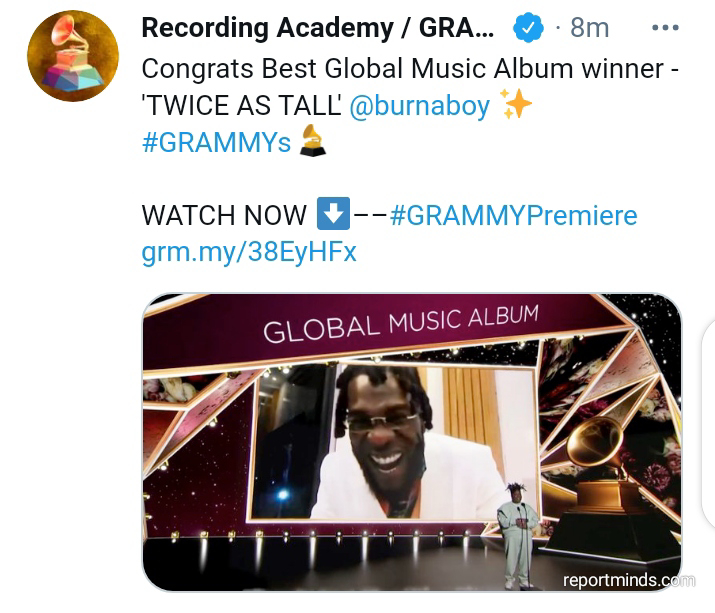Click the video screen showing the winner
Image resolution: width=715 pixels, height=613 pixels.
coord(393,442)
